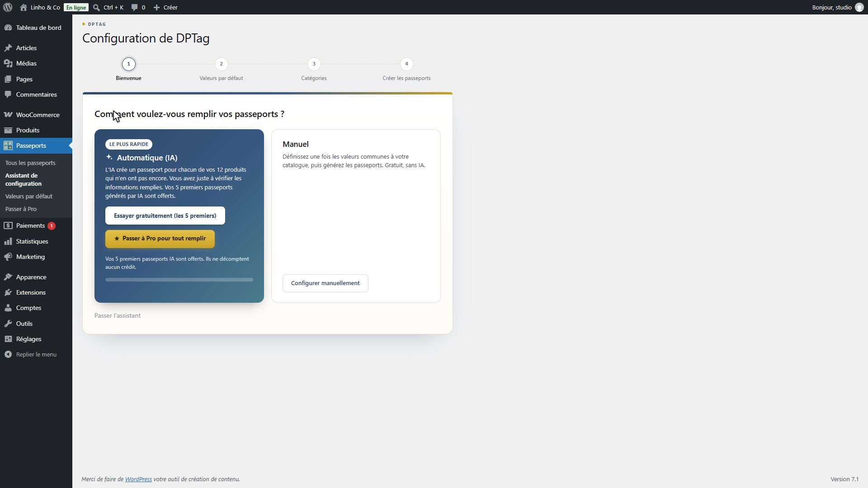Go to step 4 Créer les passeports
868x488 pixels.
click(x=407, y=64)
